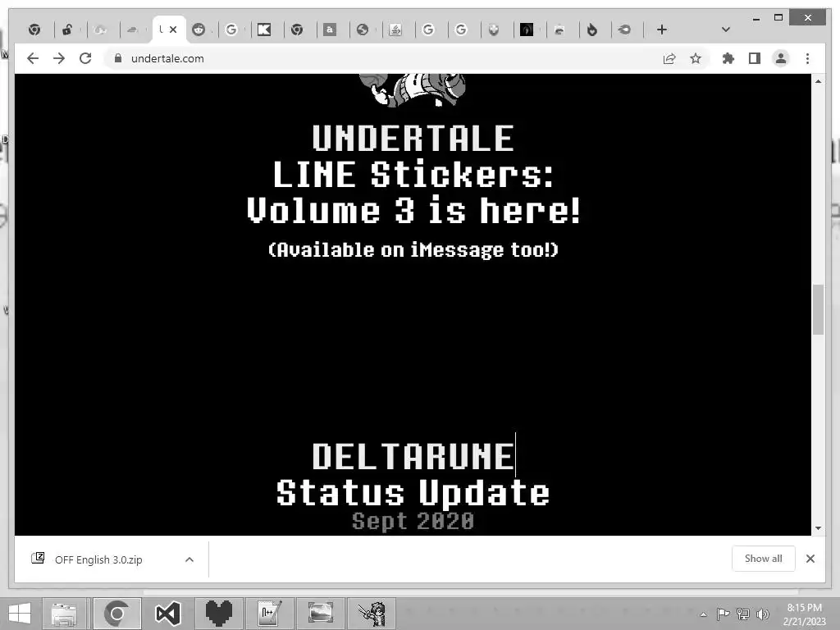Open the Windows Start menu
The width and height of the screenshot is (840, 630).
(20, 614)
